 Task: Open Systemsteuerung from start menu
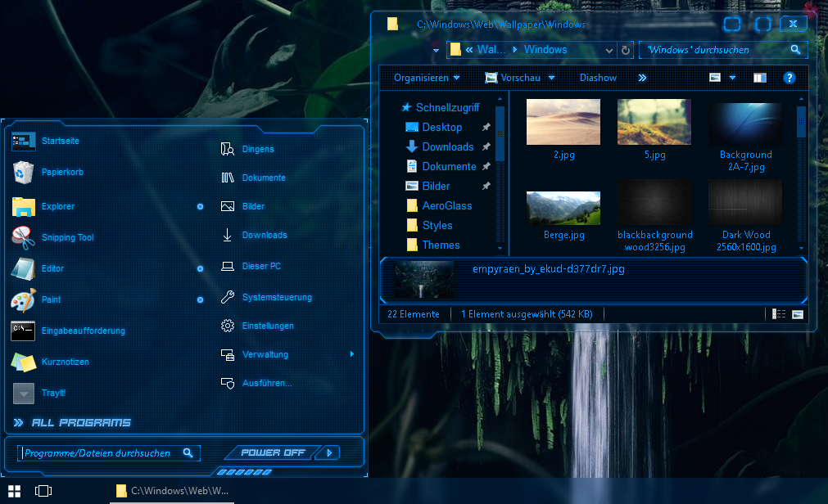(276, 298)
